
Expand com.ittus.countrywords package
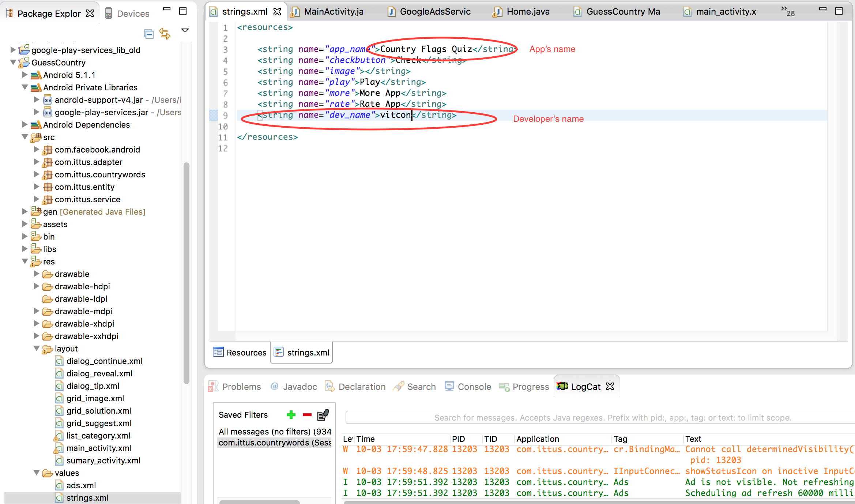37,174
